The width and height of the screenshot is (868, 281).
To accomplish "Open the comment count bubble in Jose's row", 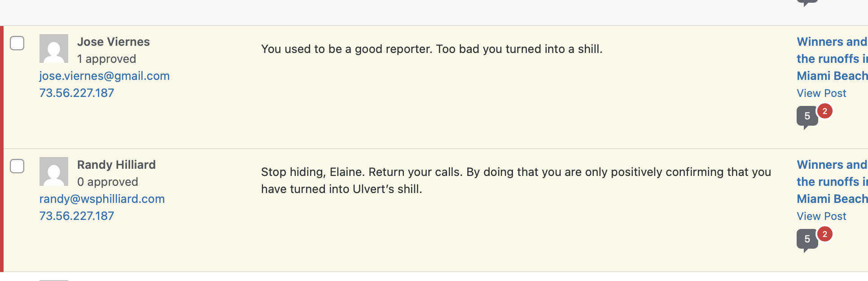I will point(807,116).
